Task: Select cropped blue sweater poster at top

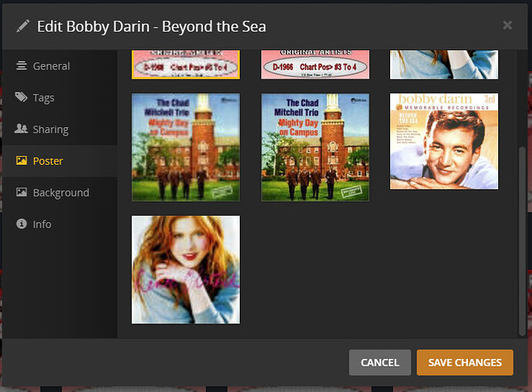Action: click(x=444, y=65)
